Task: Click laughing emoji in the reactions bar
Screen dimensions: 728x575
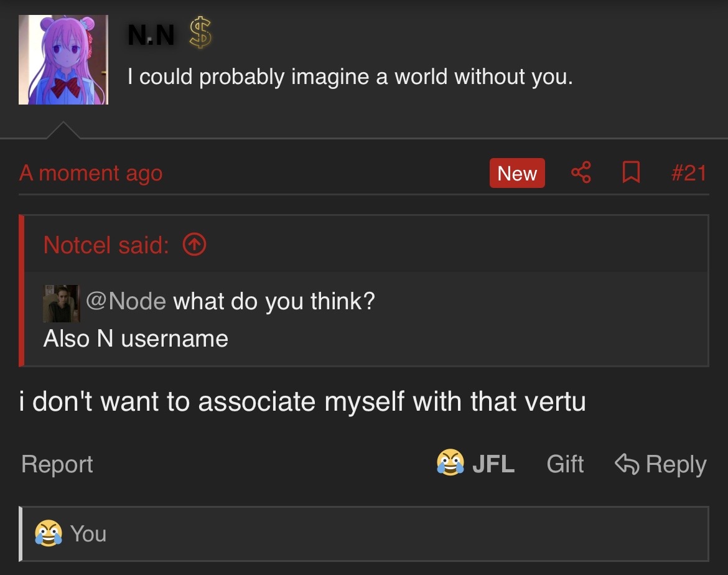Action: (x=49, y=533)
